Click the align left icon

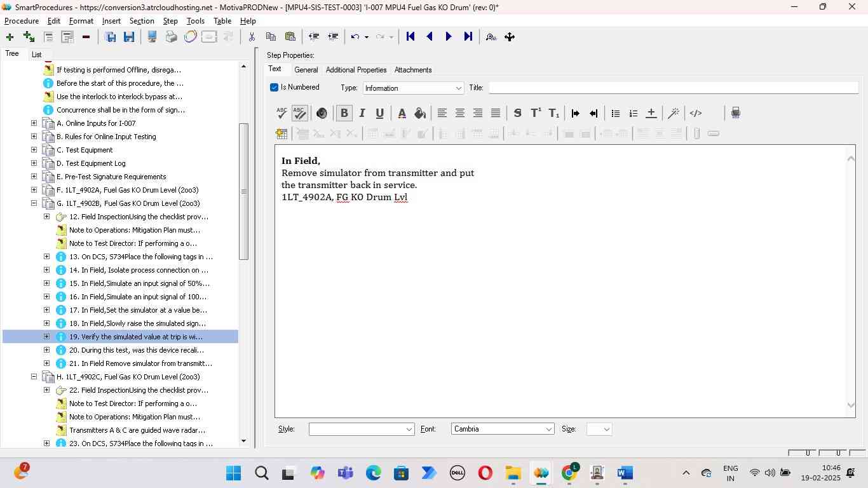pyautogui.click(x=442, y=113)
